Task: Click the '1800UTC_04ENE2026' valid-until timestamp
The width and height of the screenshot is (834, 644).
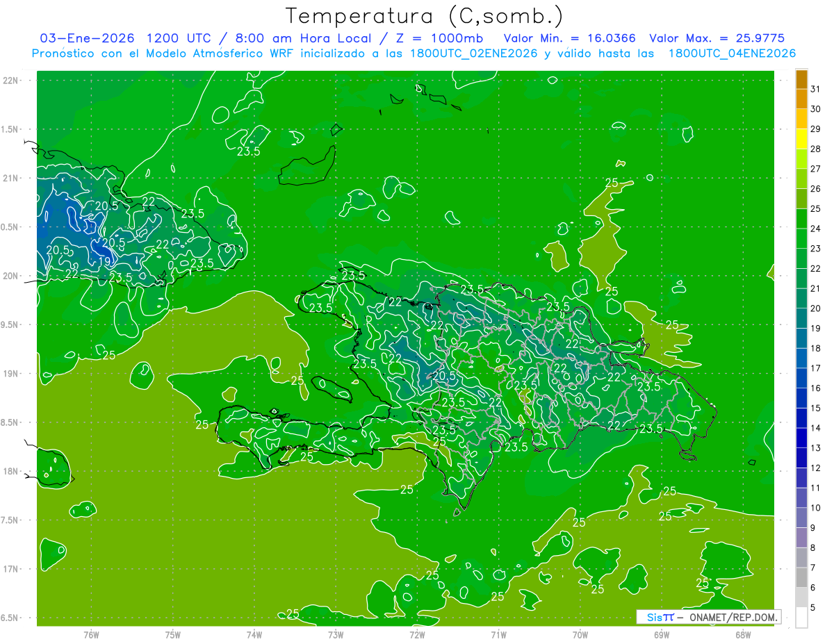Action: pyautogui.click(x=731, y=53)
